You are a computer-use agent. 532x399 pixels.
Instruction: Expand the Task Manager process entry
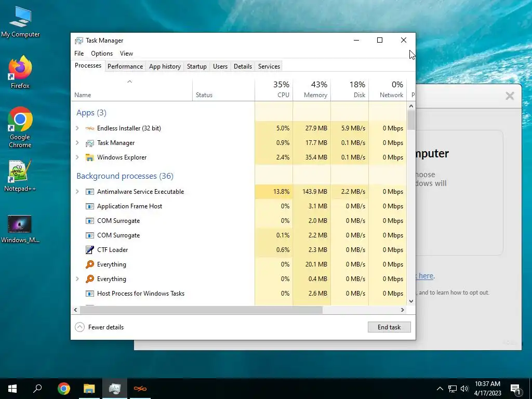click(77, 143)
